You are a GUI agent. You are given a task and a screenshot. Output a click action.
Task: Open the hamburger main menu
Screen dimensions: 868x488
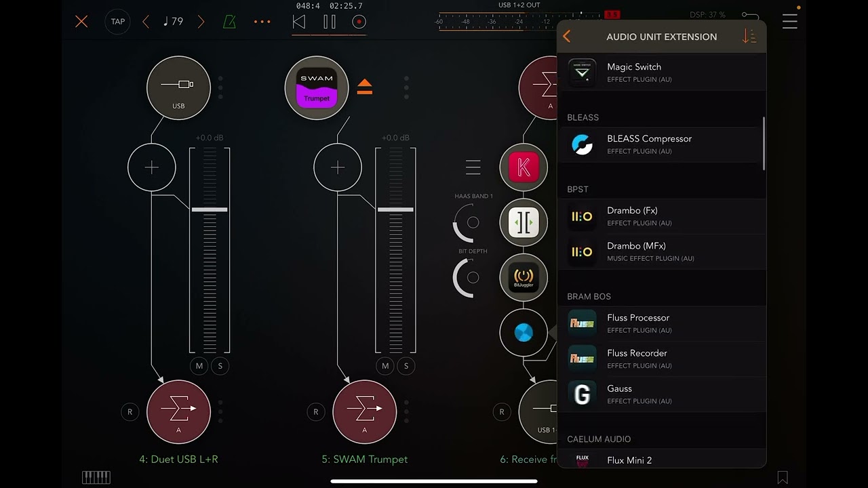point(790,22)
